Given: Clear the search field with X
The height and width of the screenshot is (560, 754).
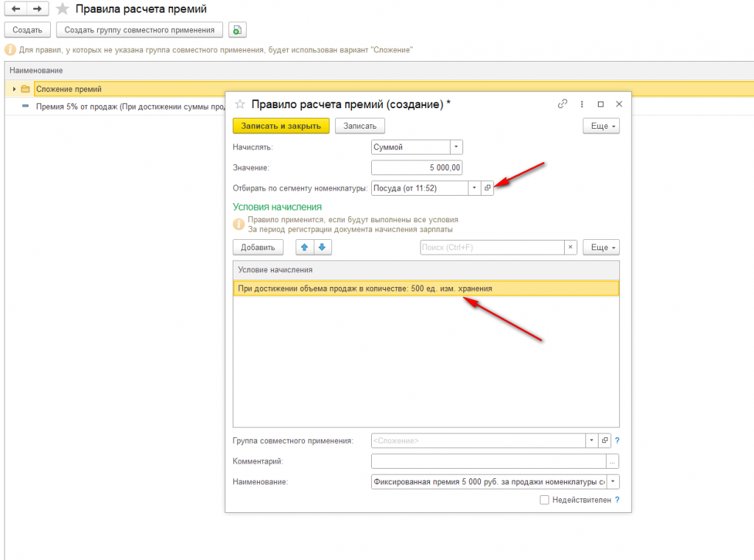Looking at the screenshot, I should 571,247.
